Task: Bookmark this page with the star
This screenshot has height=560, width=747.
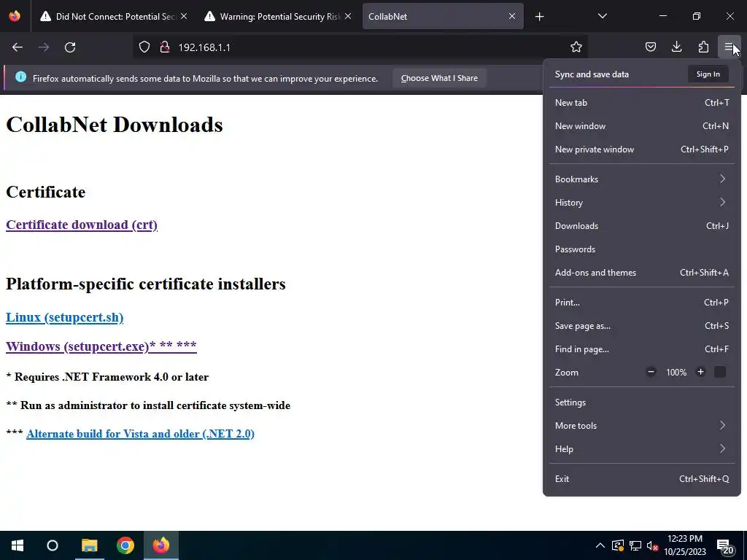Action: click(576, 47)
